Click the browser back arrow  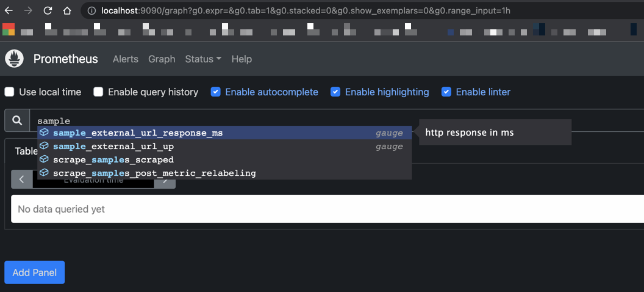(9, 11)
